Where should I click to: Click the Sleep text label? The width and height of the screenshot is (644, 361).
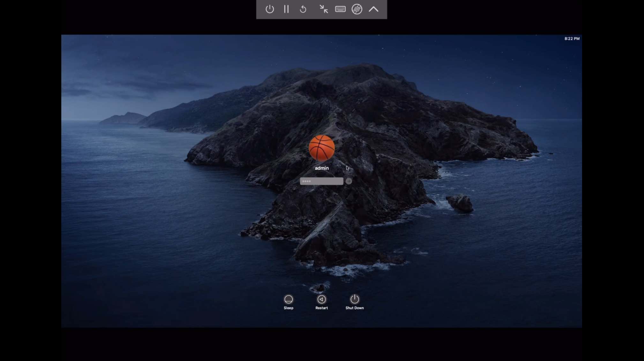[x=288, y=308]
